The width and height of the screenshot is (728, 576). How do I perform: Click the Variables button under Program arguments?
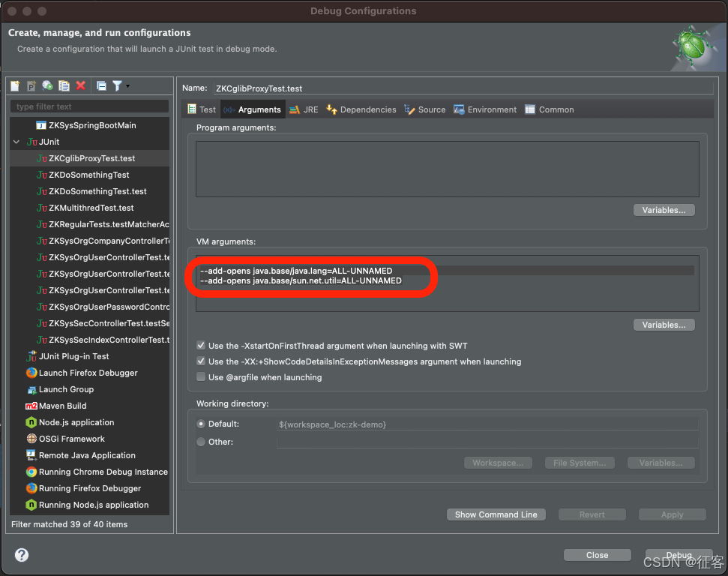664,210
